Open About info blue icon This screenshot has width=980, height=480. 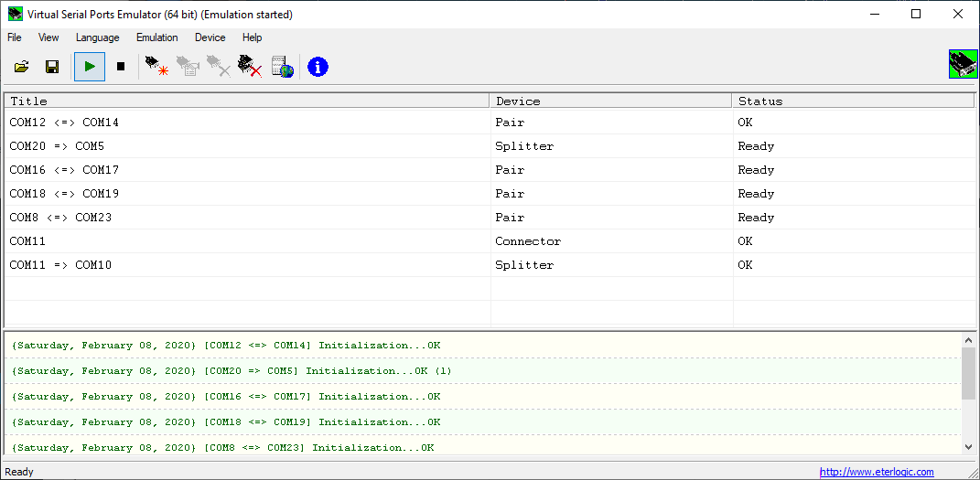coord(318,67)
